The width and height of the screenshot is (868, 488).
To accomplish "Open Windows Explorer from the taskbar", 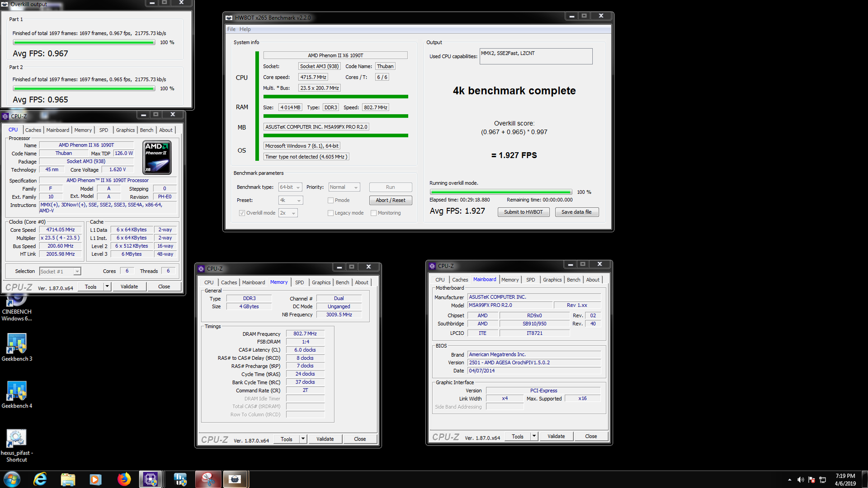I will tap(68, 479).
